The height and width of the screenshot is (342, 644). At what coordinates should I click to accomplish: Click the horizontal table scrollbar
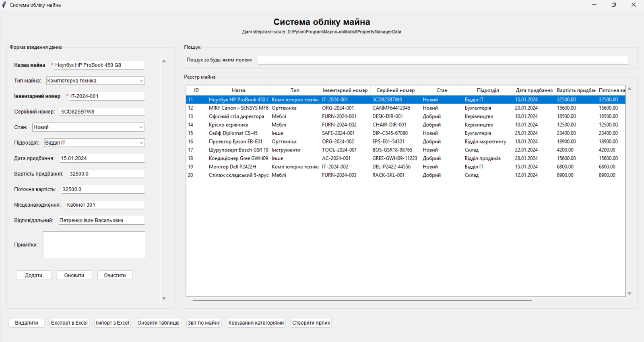(362, 301)
